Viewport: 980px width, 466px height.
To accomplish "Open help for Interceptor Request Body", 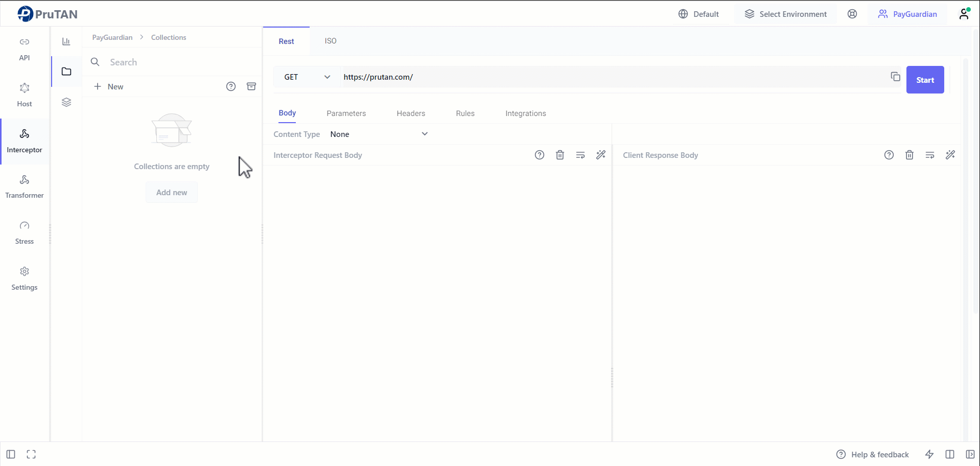I will tap(540, 155).
